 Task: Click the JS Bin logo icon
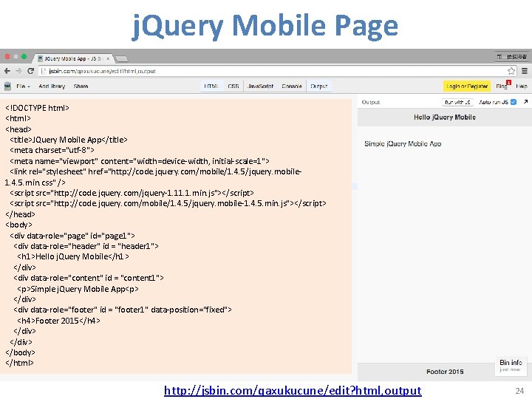pyautogui.click(x=7, y=86)
